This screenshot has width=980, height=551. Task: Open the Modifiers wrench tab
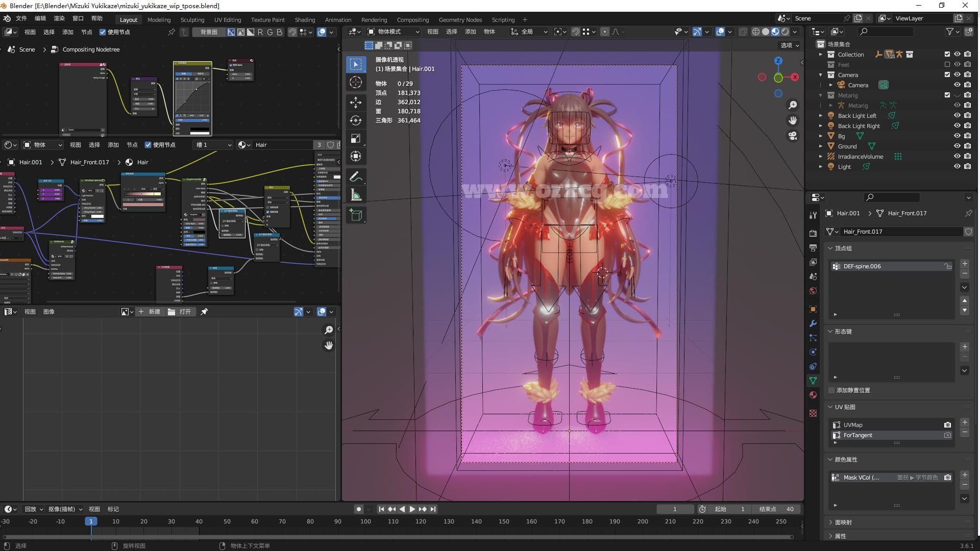(x=813, y=323)
